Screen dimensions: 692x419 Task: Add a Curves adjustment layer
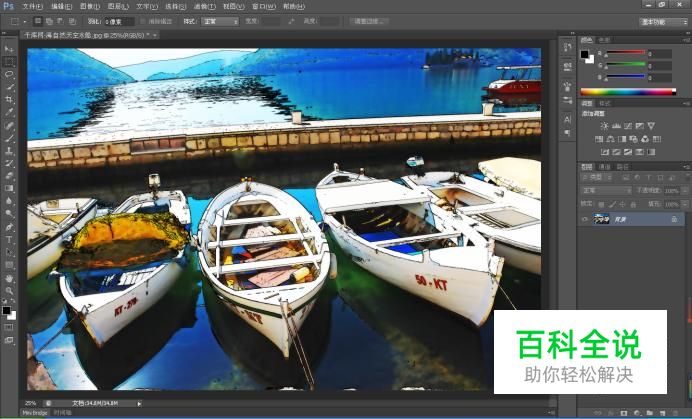pos(628,126)
